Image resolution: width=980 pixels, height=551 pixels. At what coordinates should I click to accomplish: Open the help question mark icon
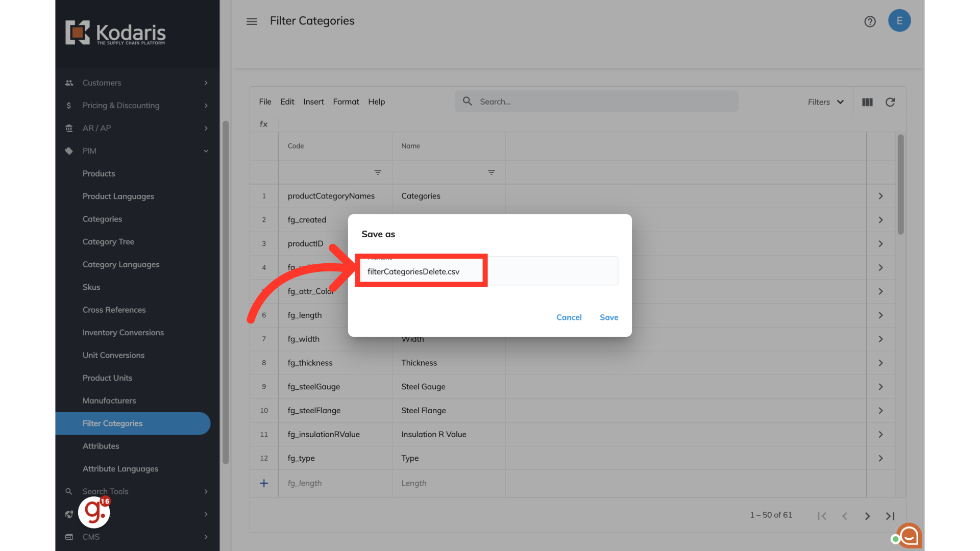[870, 21]
